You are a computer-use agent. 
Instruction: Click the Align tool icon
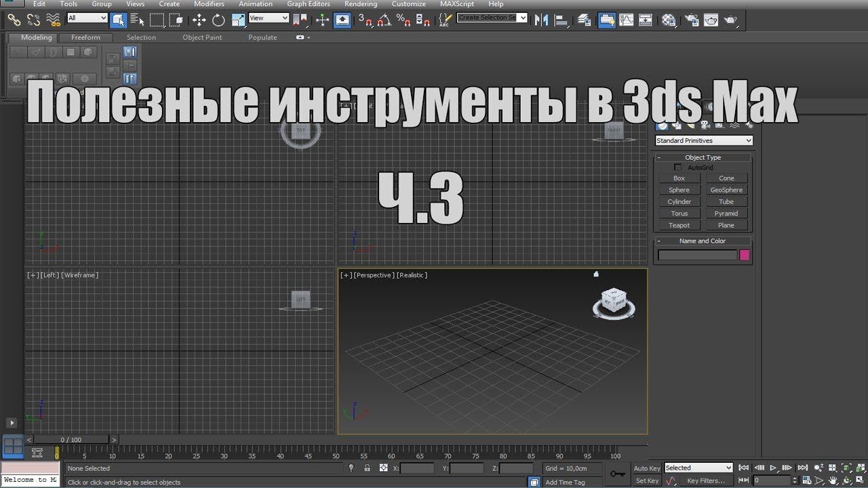[561, 20]
